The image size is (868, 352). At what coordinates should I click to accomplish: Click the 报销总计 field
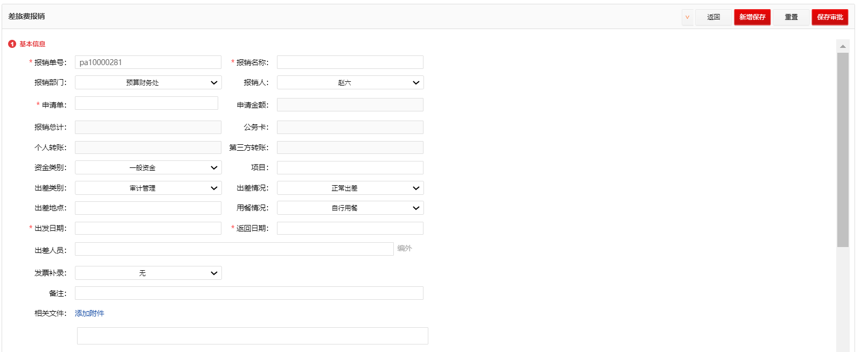[148, 127]
